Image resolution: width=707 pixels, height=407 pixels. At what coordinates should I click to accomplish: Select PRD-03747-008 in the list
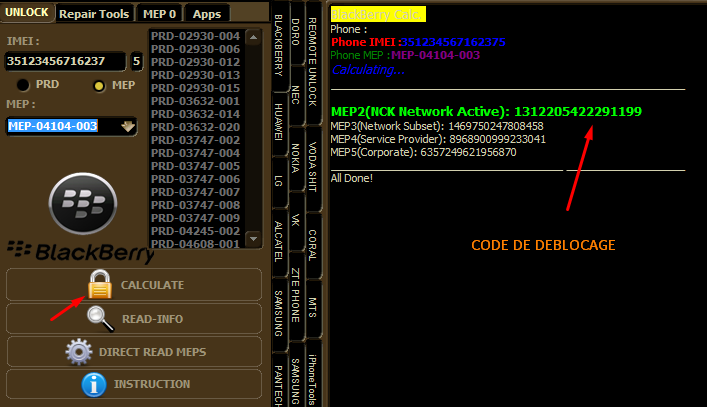click(195, 206)
